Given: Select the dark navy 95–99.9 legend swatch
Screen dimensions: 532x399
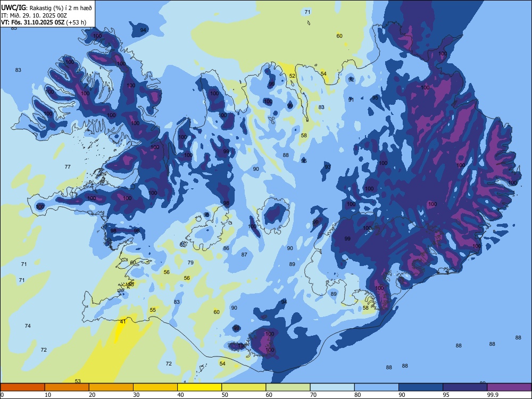Looking at the screenshot, I should [465, 387].
